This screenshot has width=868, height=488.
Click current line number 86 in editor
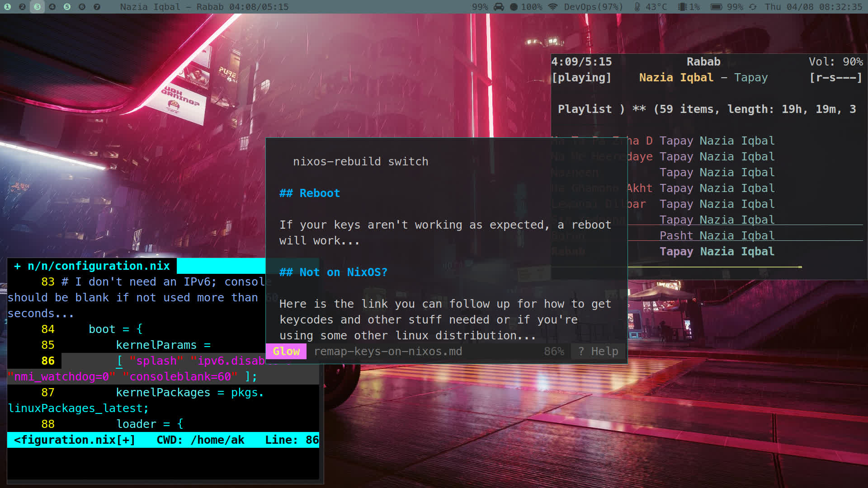[47, 361]
